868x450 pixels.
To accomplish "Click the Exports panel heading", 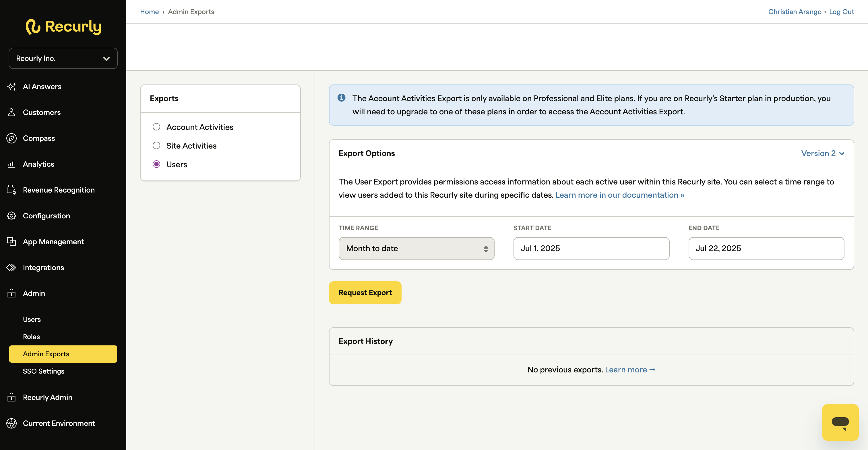I will point(164,99).
